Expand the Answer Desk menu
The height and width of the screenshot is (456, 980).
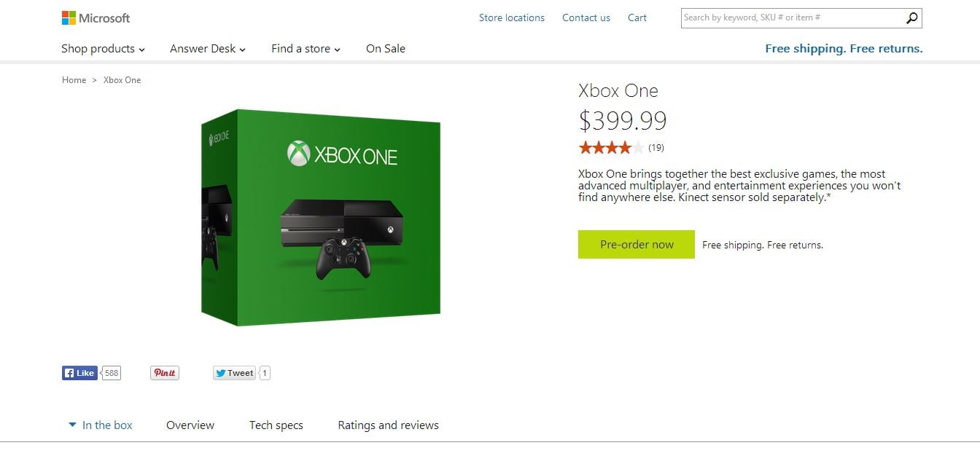208,49
